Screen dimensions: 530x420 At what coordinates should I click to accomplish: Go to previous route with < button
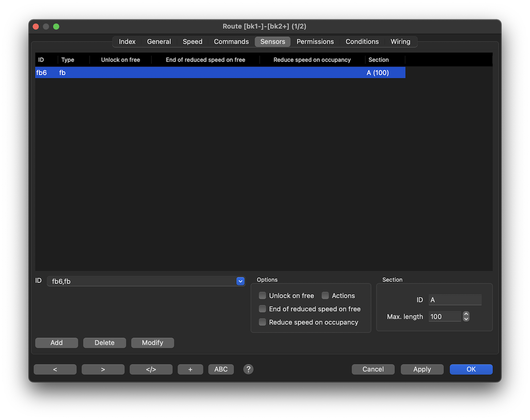[55, 369]
